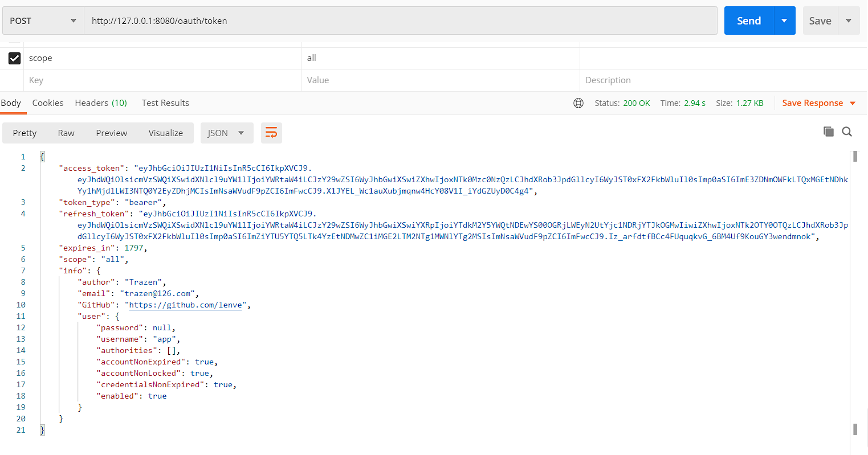
Task: Uncheck the scope parameter checkbox
Action: (15, 58)
